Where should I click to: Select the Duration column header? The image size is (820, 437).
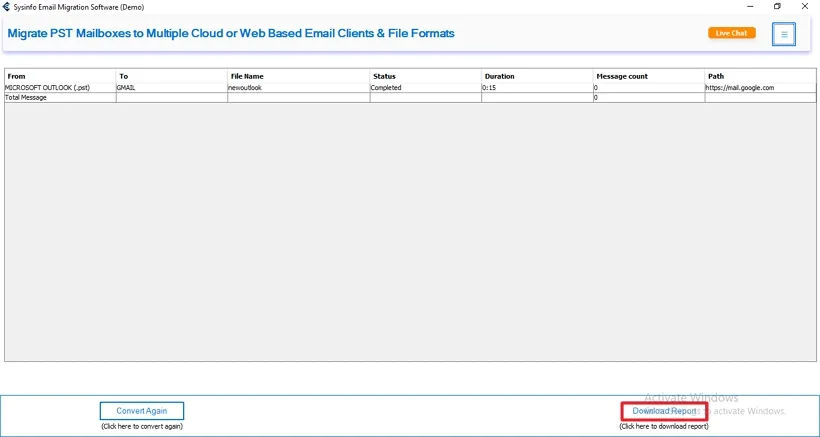[537, 76]
